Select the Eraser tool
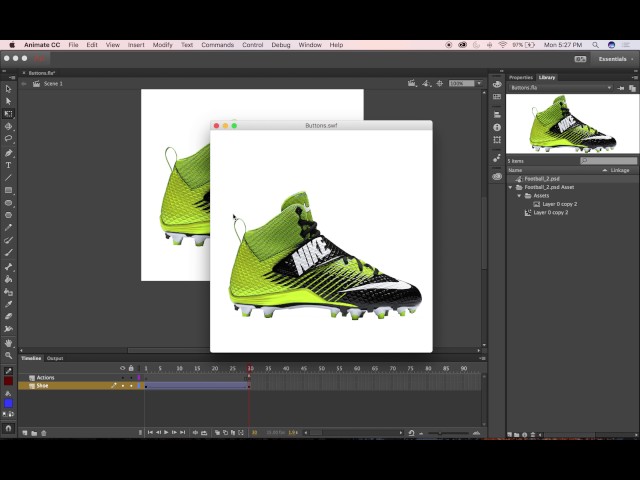 tap(8, 316)
